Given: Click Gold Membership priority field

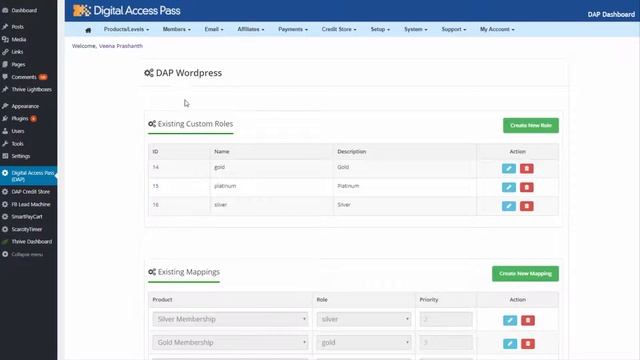Looking at the screenshot, I should (x=446, y=342).
